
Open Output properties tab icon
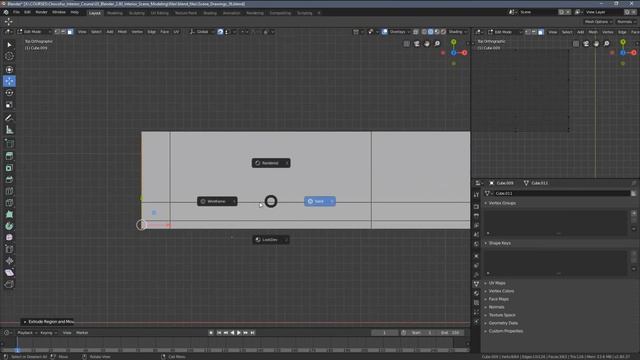[476, 216]
